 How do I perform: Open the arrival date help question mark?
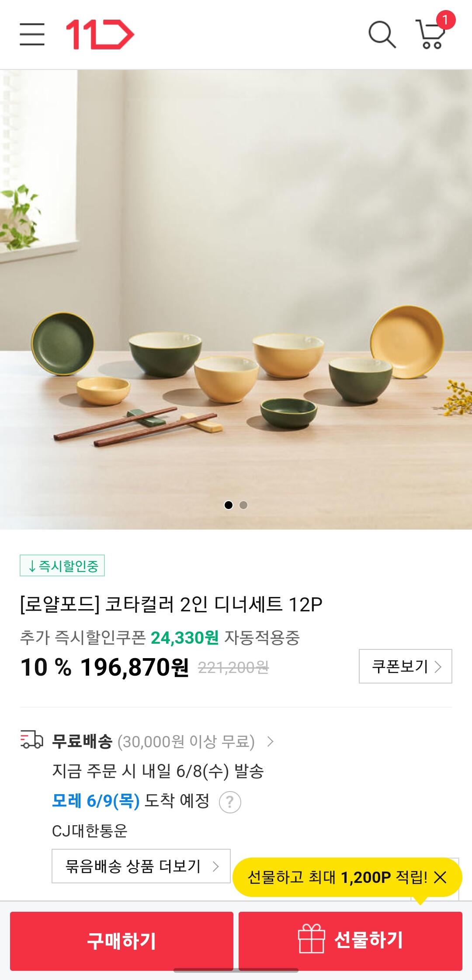click(x=230, y=802)
